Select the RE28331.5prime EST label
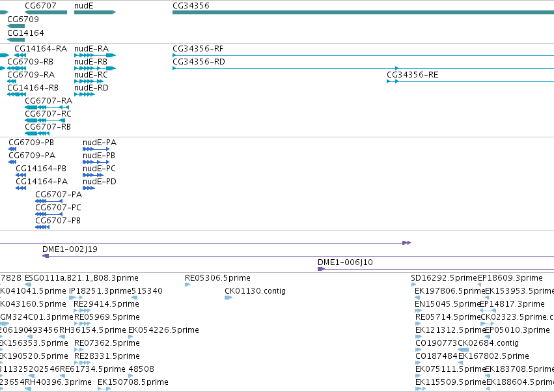The image size is (554, 392). tap(107, 356)
